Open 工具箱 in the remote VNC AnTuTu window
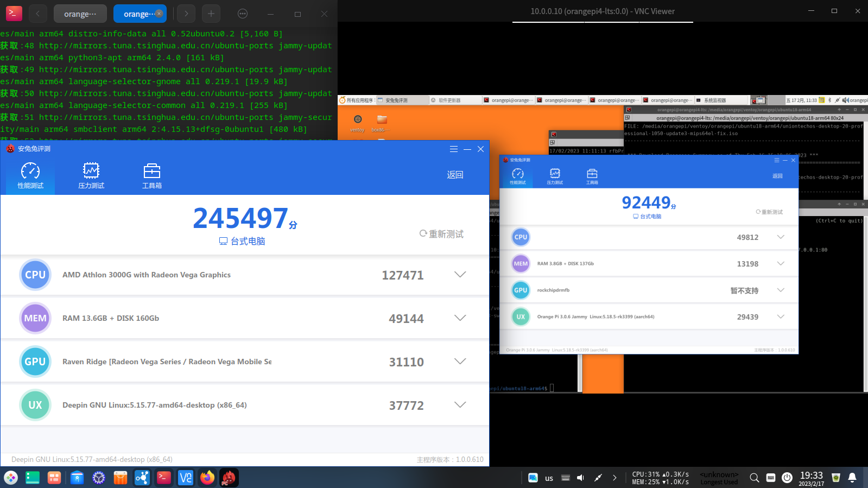The width and height of the screenshot is (868, 488). (592, 176)
